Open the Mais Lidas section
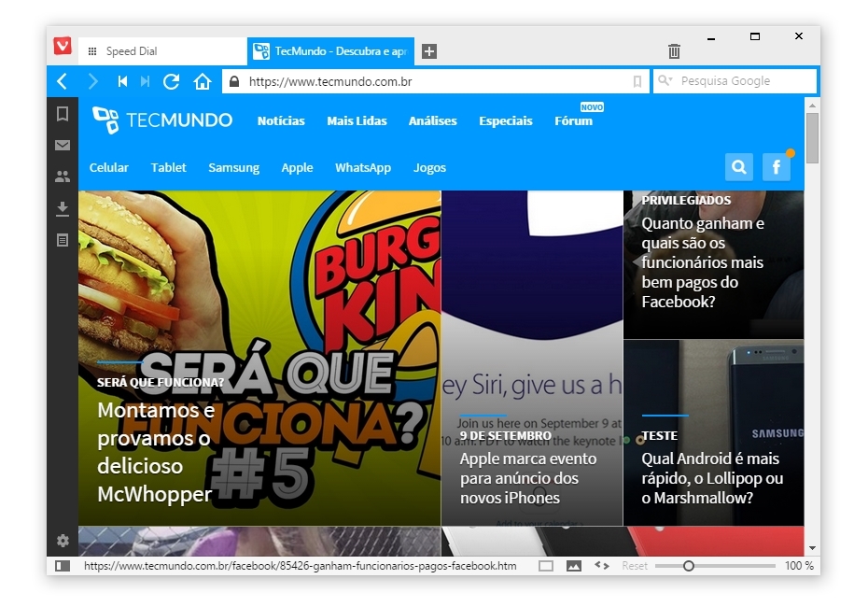 (357, 120)
